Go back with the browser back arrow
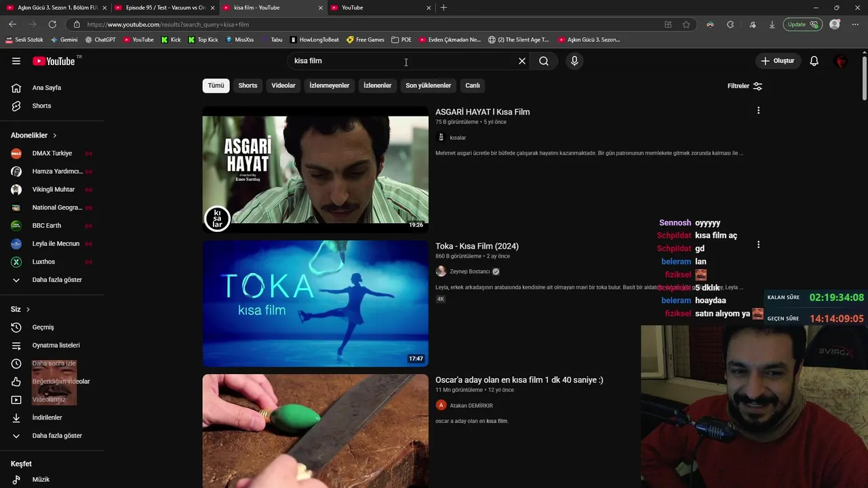 (x=12, y=24)
